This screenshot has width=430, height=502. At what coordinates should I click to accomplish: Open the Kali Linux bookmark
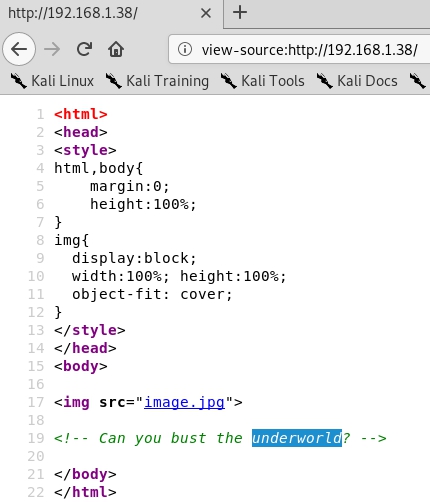click(52, 81)
